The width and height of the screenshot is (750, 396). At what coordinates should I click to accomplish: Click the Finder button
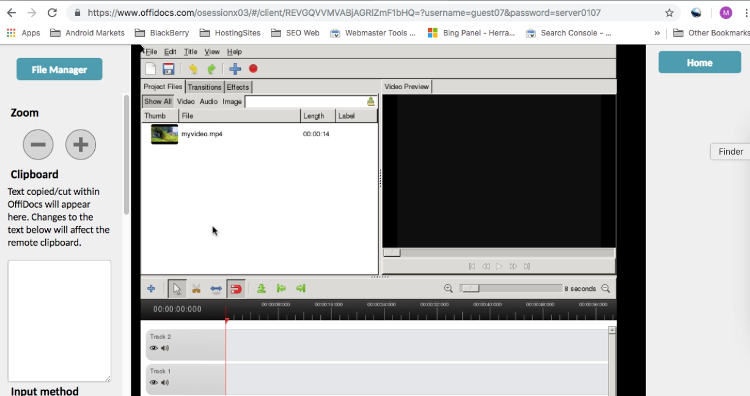[730, 152]
